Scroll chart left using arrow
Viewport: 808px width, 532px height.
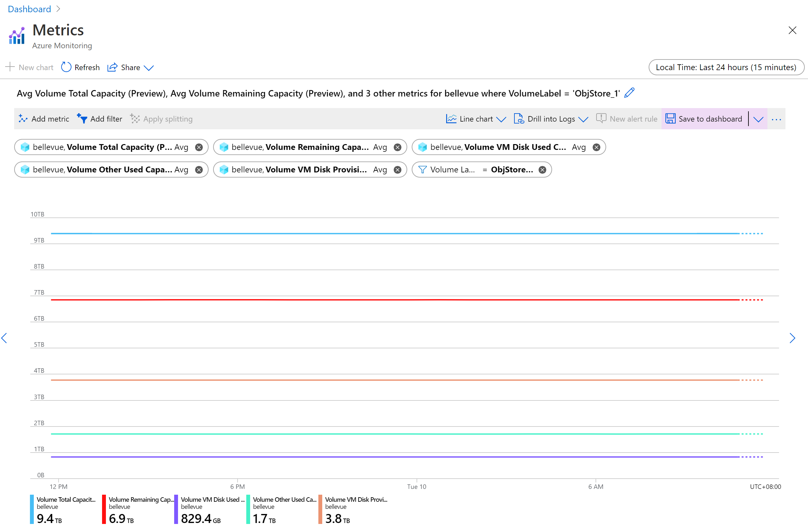(5, 337)
